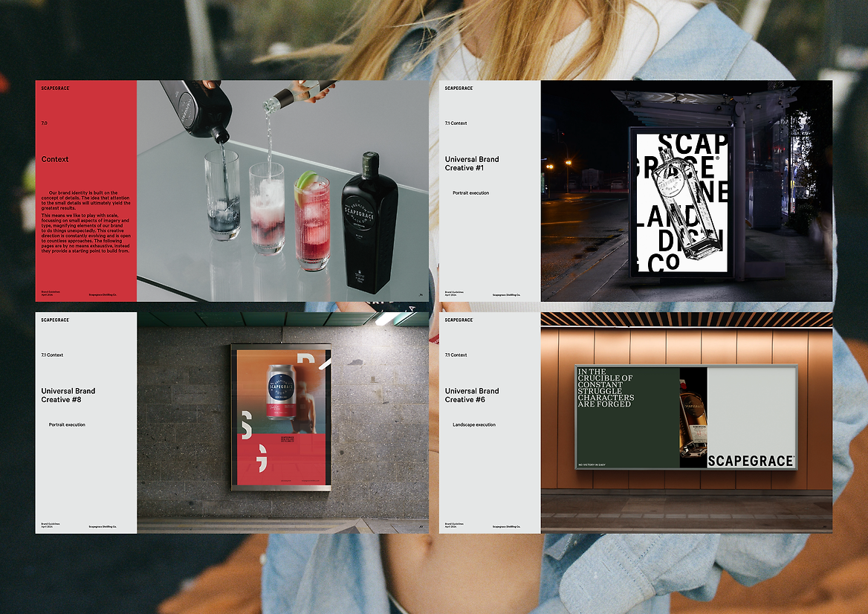Click the SCAPEGRACE logo on the red slide
Viewport: 868px width, 614px height.
(55, 88)
